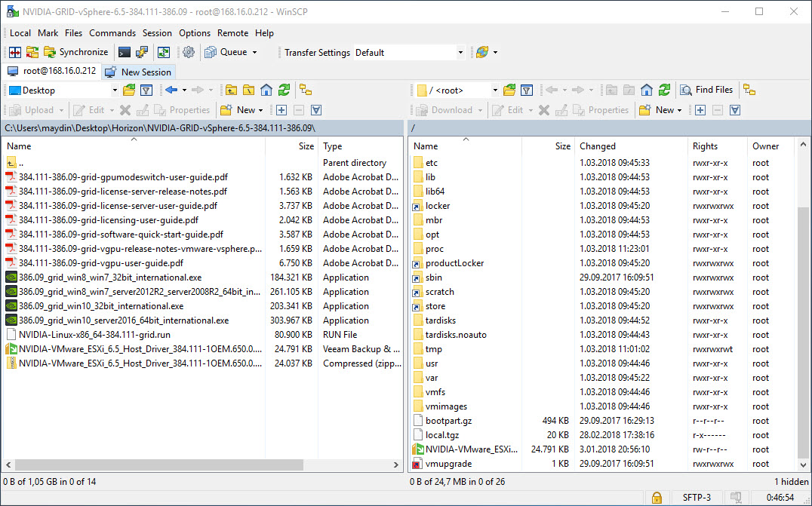This screenshot has width=812, height=506.
Task: Click the remote panel select all icon
Action: coord(735,110)
